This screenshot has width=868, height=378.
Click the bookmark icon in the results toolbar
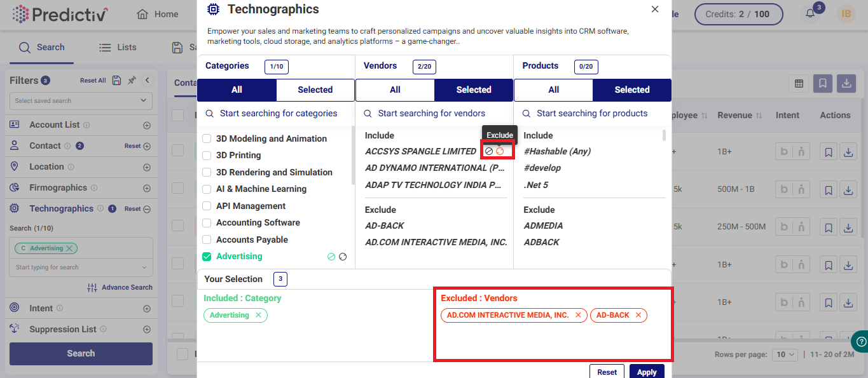coord(823,83)
